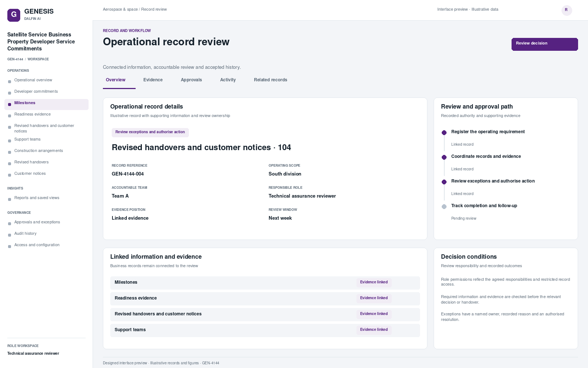Click Record review breadcrumb
This screenshot has width=588, height=368.
[154, 10]
